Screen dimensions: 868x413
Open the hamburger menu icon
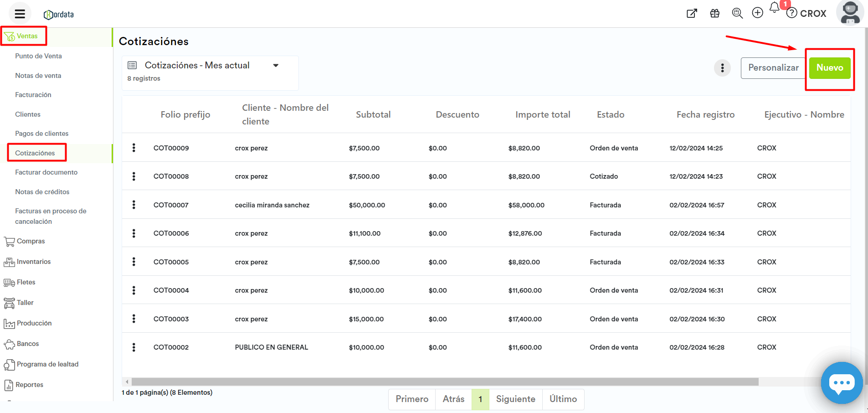point(20,14)
